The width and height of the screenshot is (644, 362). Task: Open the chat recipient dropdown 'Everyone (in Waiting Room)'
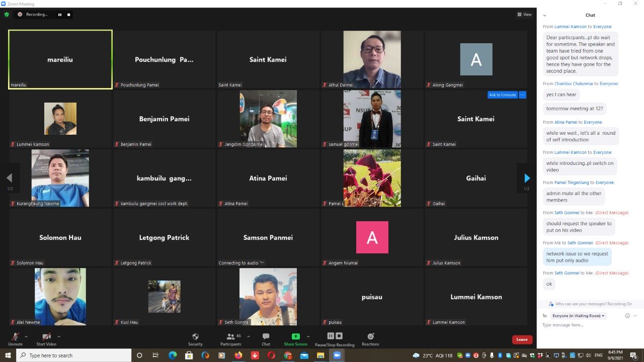[579, 316]
